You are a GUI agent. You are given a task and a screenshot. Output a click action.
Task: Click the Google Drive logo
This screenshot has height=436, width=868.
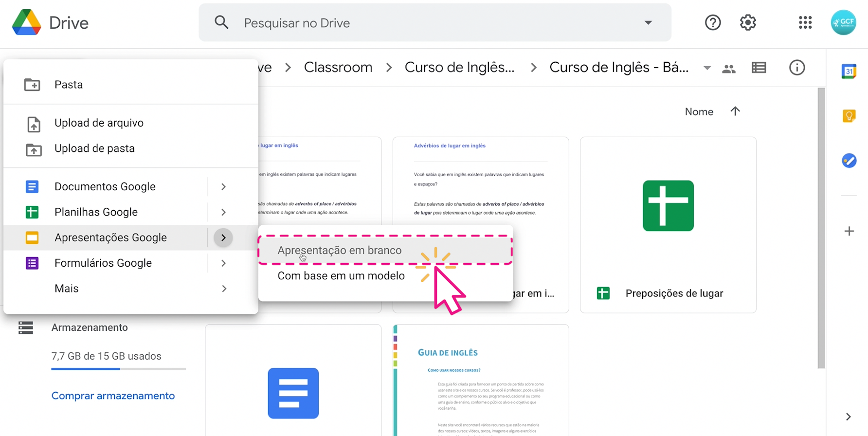click(27, 22)
